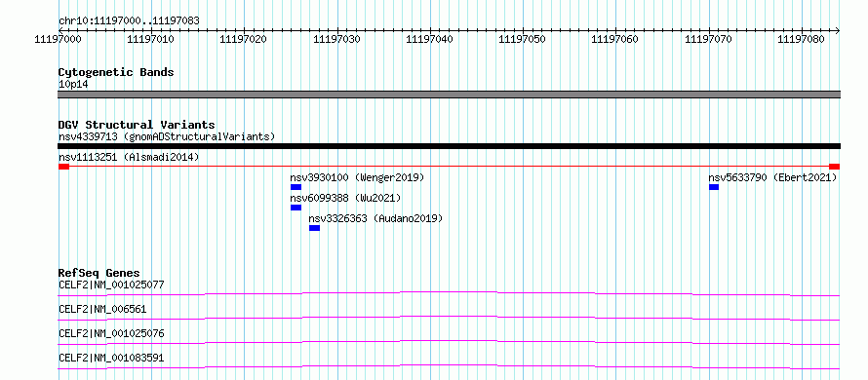Click ruler position 11197050
This screenshot has height=380, width=868.
(523, 39)
